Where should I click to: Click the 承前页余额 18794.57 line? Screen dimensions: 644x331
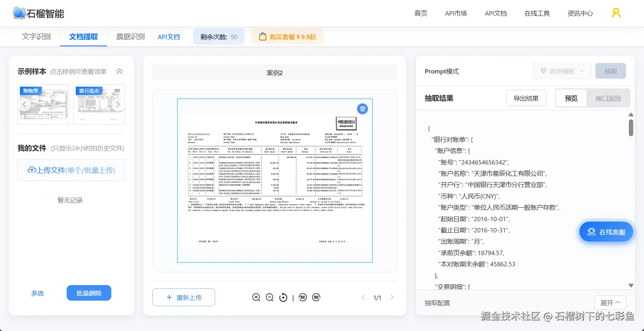(x=471, y=253)
